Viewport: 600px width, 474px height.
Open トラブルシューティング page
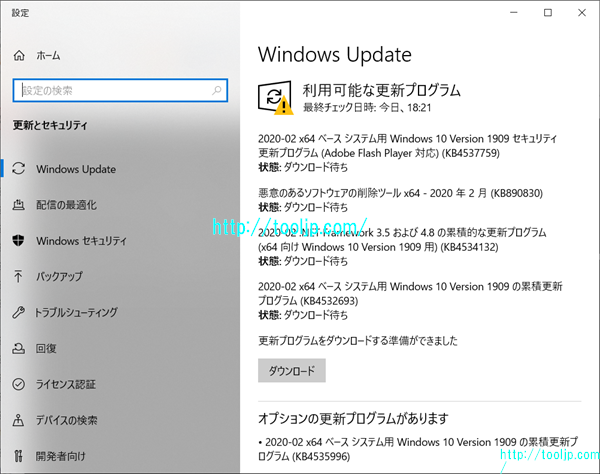tap(77, 312)
